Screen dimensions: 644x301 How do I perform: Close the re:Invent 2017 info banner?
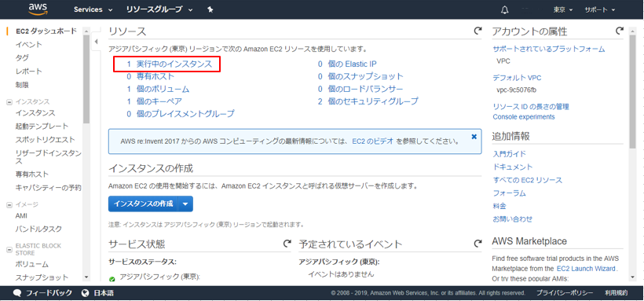474,137
